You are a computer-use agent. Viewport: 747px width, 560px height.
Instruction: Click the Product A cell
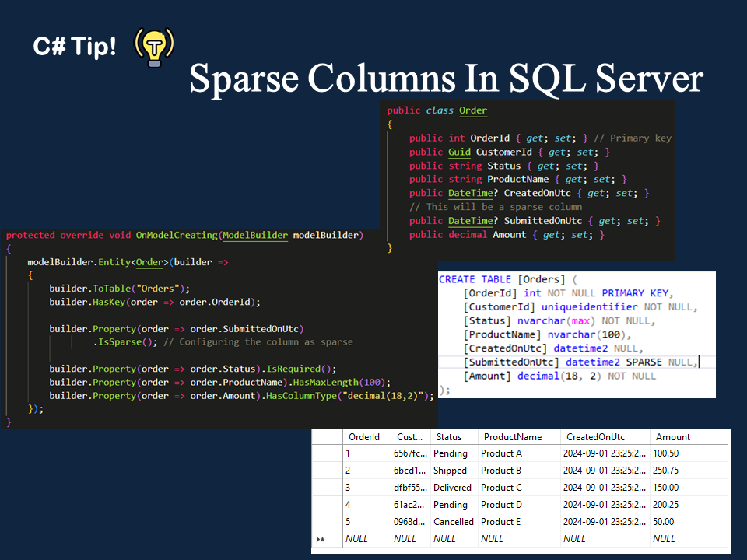[501, 453]
